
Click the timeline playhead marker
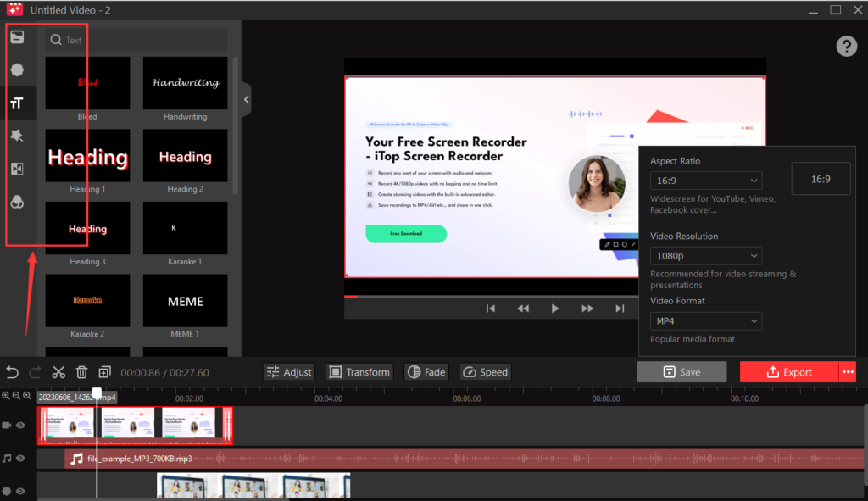pos(97,393)
